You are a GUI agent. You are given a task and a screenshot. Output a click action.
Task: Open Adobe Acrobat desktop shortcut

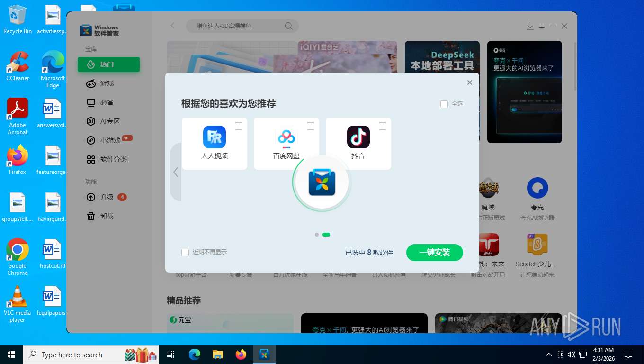click(18, 117)
